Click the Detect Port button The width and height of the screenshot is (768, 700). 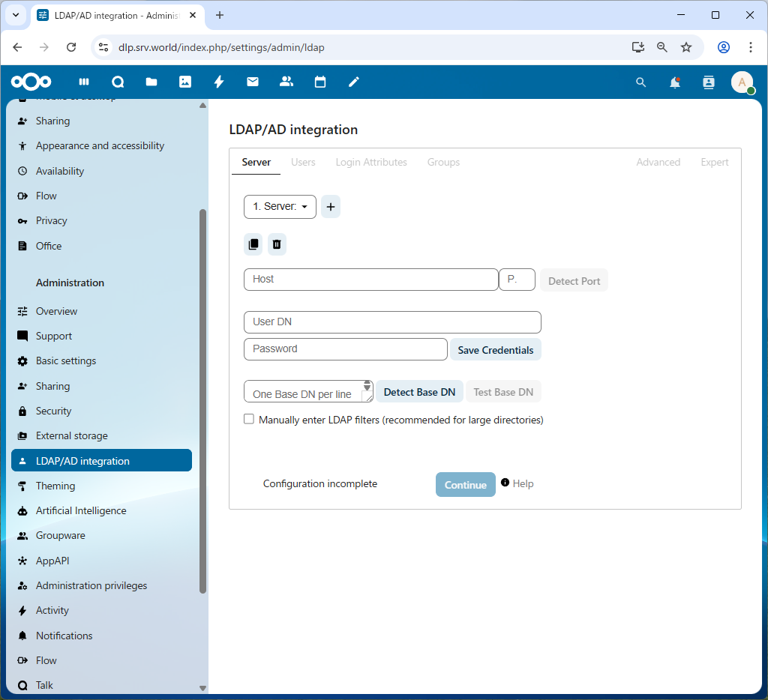pos(574,281)
